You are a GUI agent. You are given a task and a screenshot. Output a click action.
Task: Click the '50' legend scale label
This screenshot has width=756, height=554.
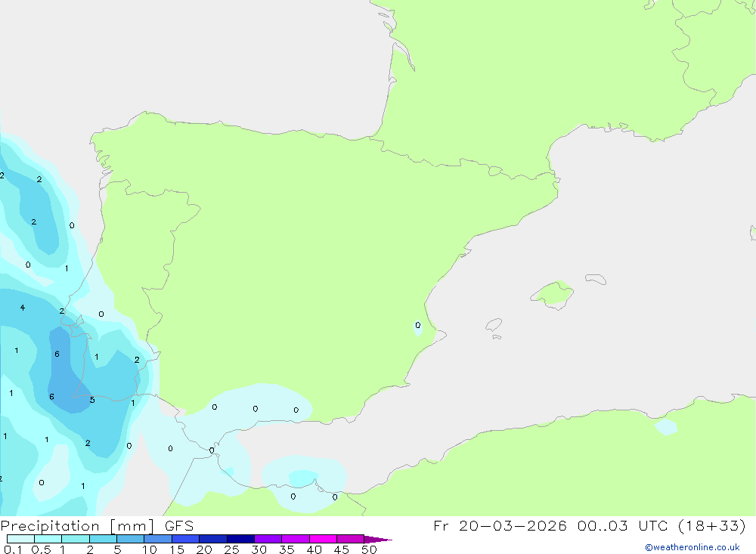tap(370, 549)
